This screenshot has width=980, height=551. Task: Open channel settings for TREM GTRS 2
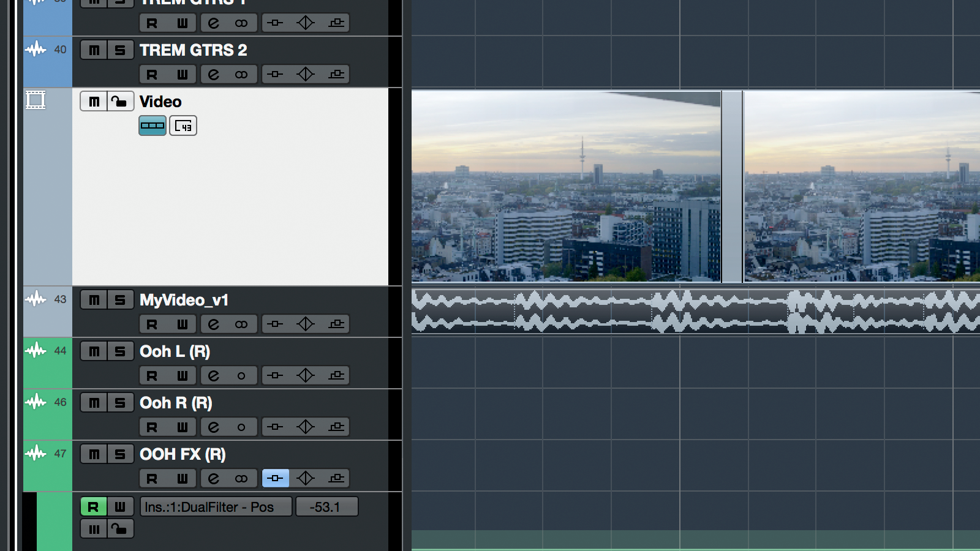pyautogui.click(x=213, y=75)
